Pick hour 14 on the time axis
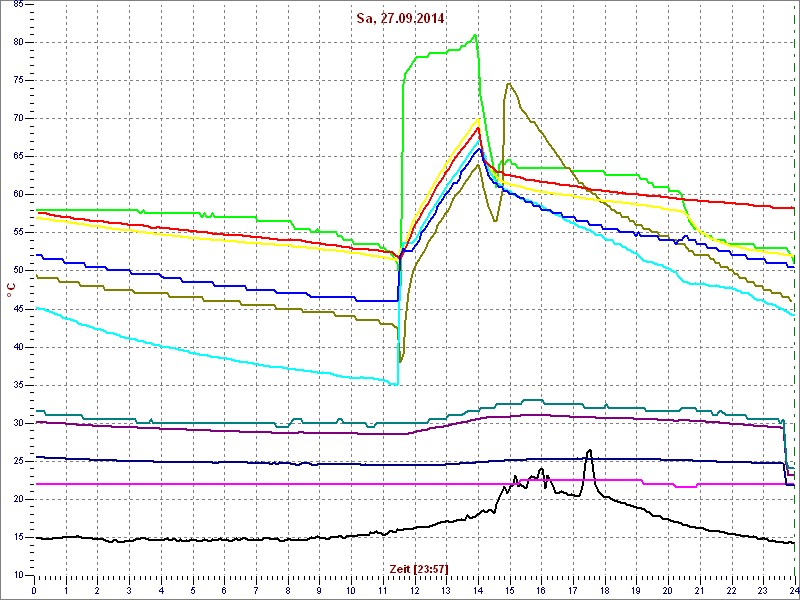This screenshot has height=600, width=800. pyautogui.click(x=478, y=591)
